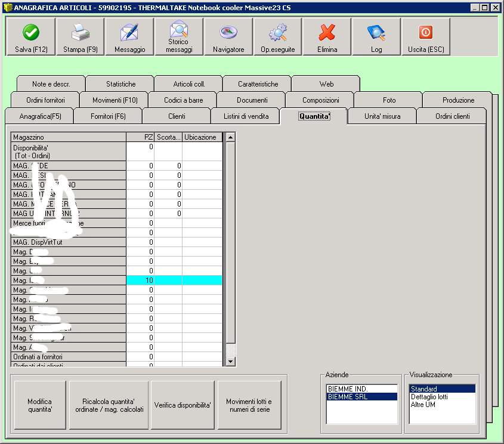
Task: Open the Web tab
Action: (x=326, y=84)
